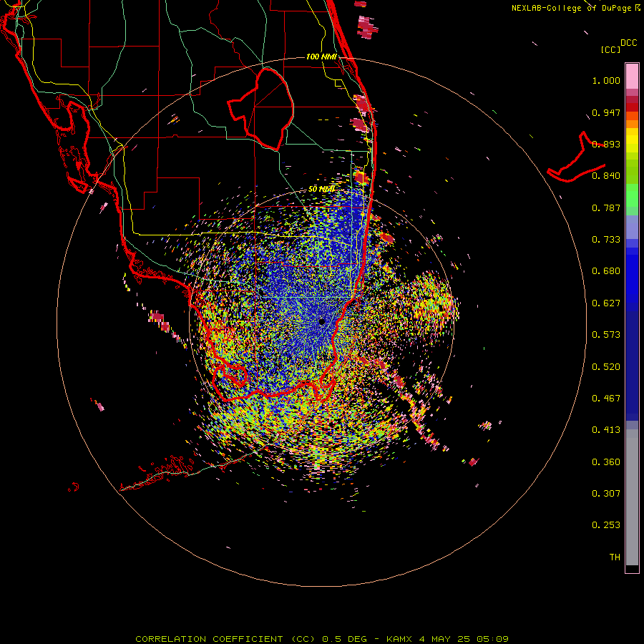The width and height of the screenshot is (644, 644).
Task: Click the TH threshold label
Action: pyautogui.click(x=615, y=557)
